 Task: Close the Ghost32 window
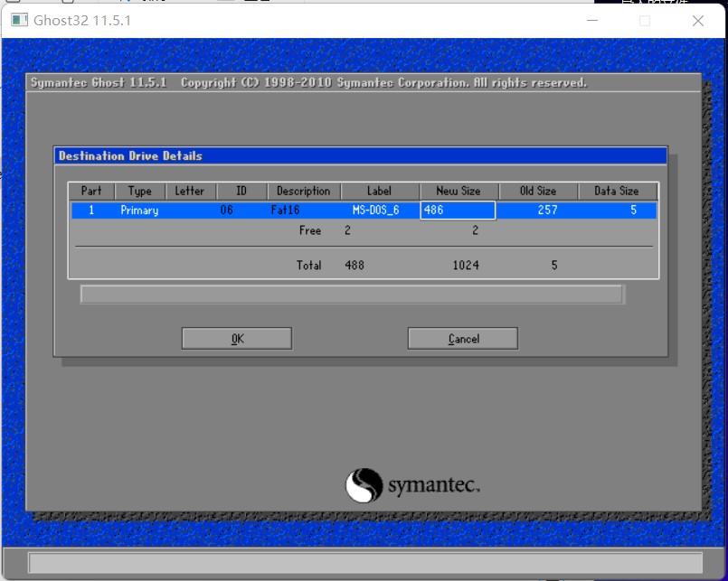pos(698,21)
